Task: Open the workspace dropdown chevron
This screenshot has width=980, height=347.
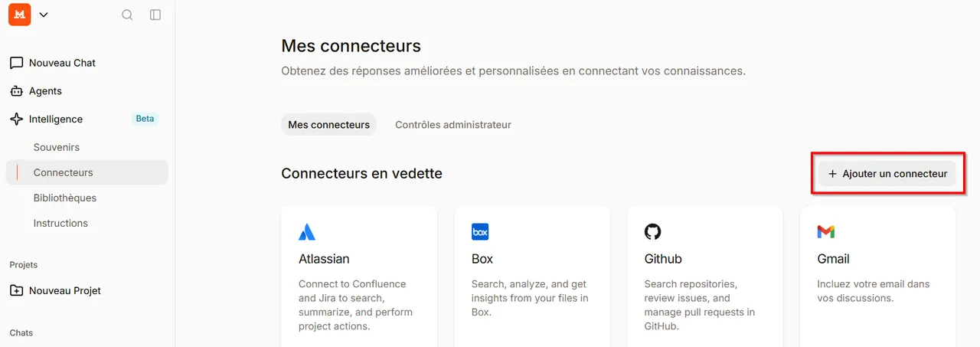Action: (44, 15)
